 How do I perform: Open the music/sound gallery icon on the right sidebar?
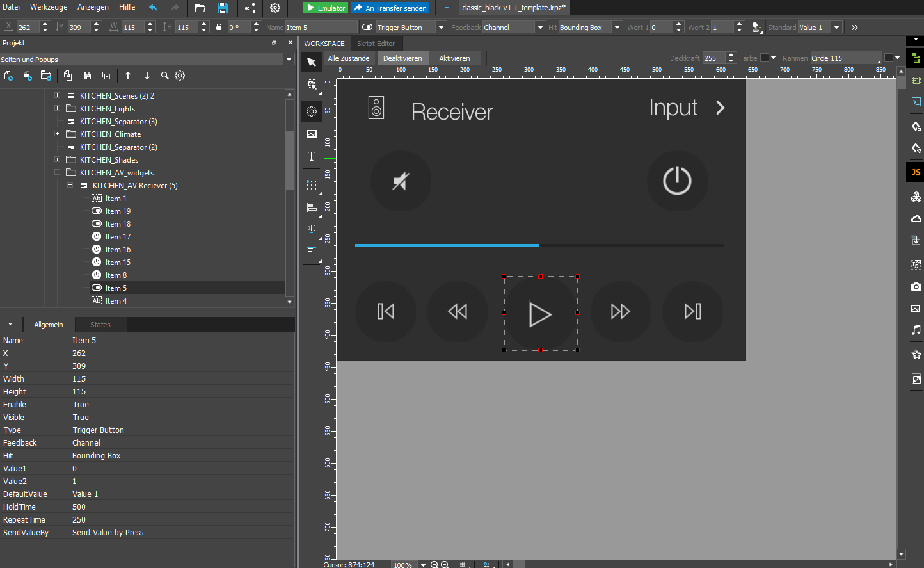tap(916, 330)
